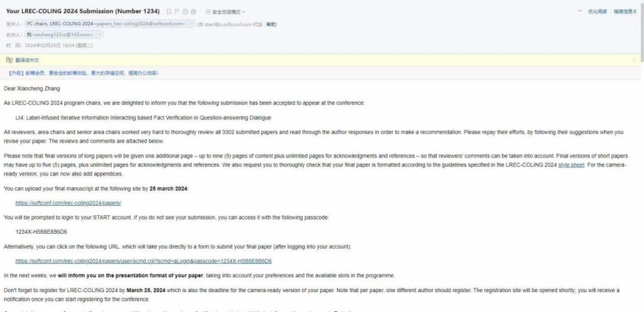Click the bold deadline 25 march 2024

coord(169,189)
